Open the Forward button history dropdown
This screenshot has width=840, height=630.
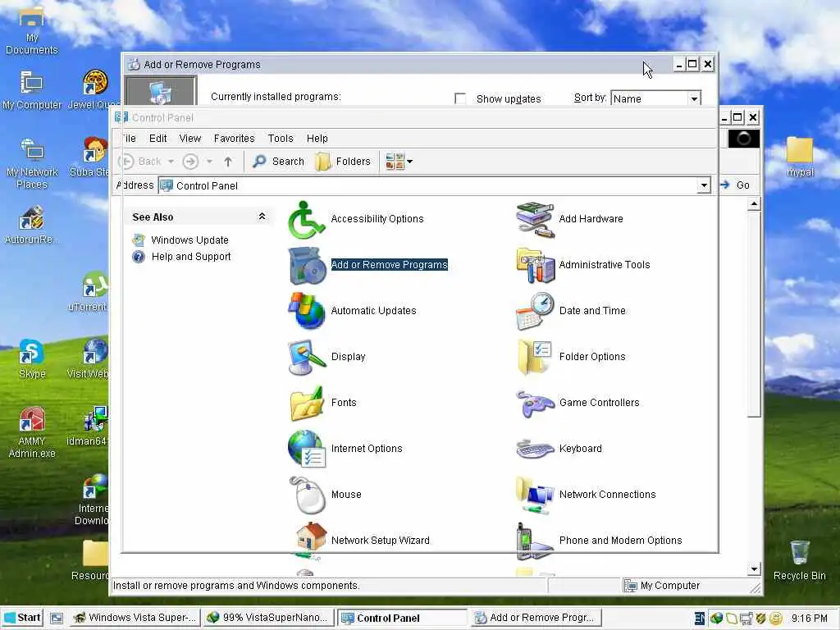coord(209,162)
